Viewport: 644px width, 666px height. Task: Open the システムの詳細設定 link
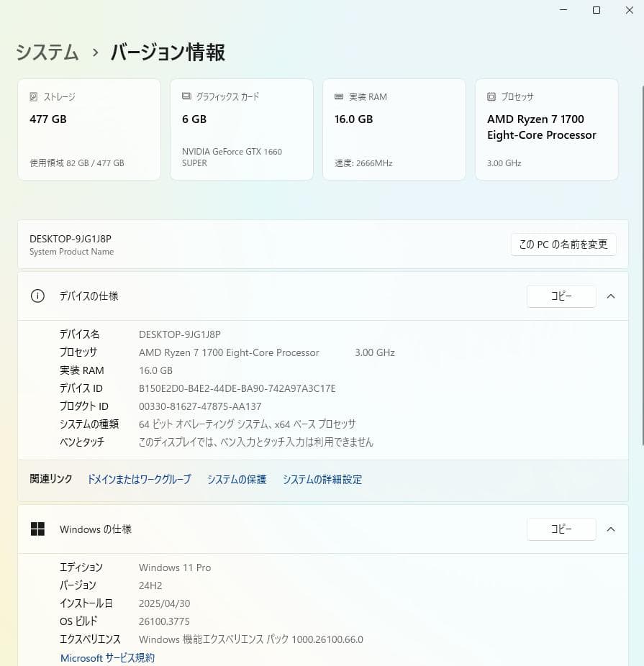(x=322, y=479)
